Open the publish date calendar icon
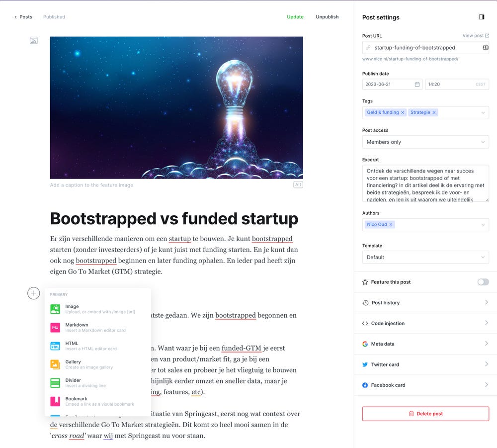497x448 pixels. point(417,85)
